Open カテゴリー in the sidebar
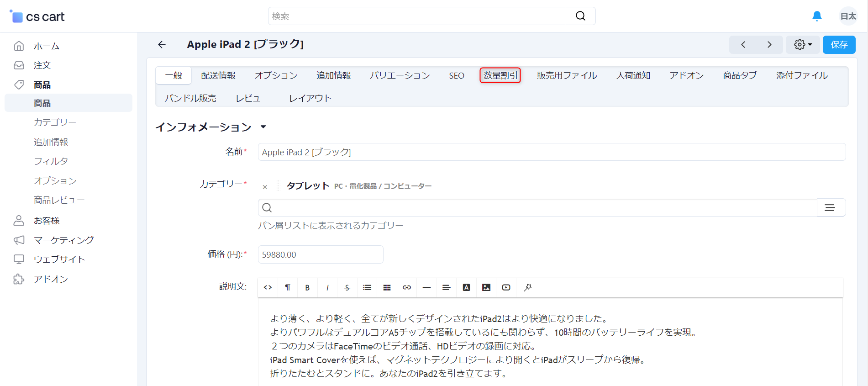This screenshot has height=386, width=868. pos(55,122)
